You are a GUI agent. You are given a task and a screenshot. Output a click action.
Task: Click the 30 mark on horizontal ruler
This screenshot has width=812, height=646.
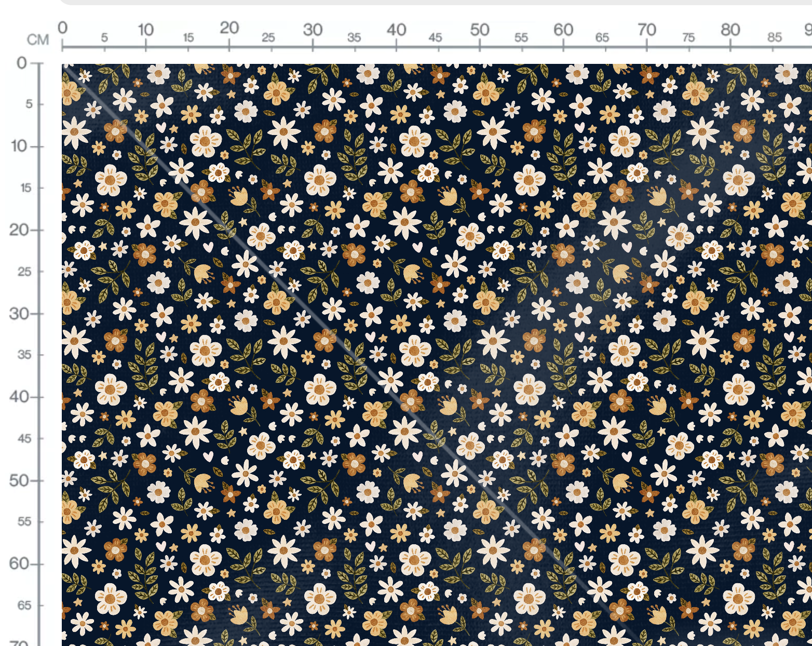coord(313,30)
